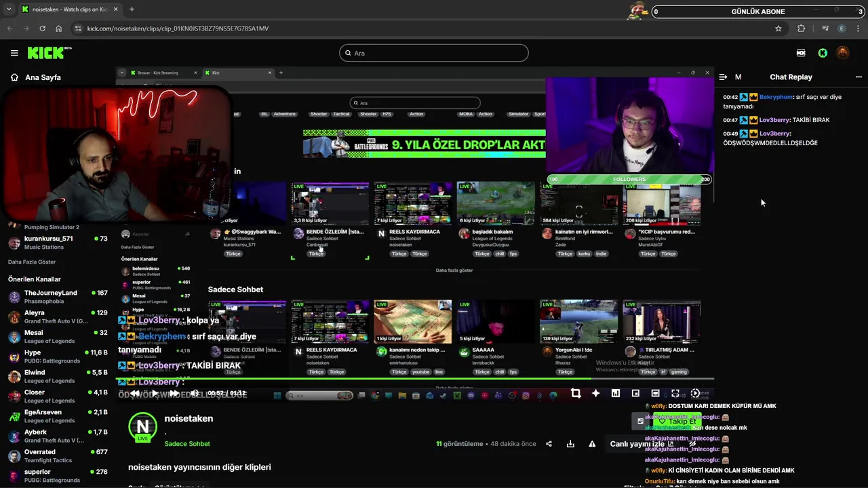Open the browser tab search dropdown
Image resolution: width=868 pixels, height=488 pixels.
pyautogui.click(x=8, y=9)
